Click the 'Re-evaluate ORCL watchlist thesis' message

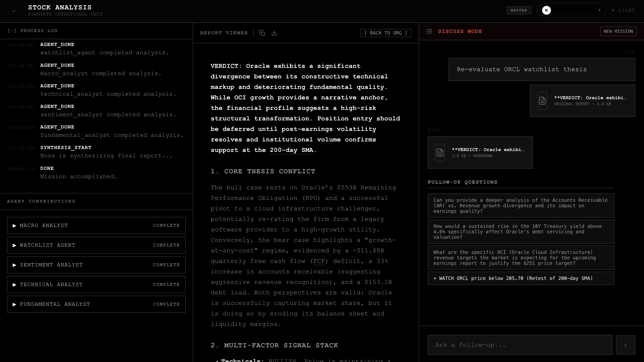coord(541,69)
